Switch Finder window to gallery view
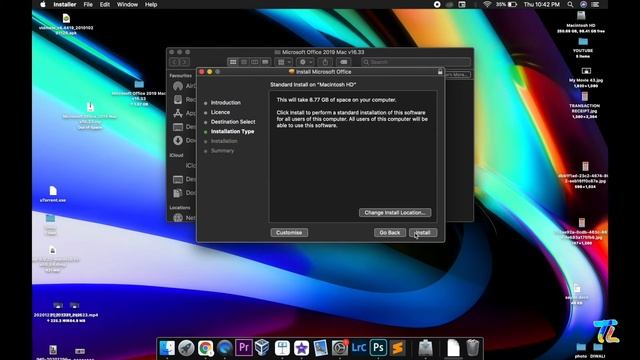Image resolution: width=640 pixels, height=360 pixels. (x=265, y=62)
